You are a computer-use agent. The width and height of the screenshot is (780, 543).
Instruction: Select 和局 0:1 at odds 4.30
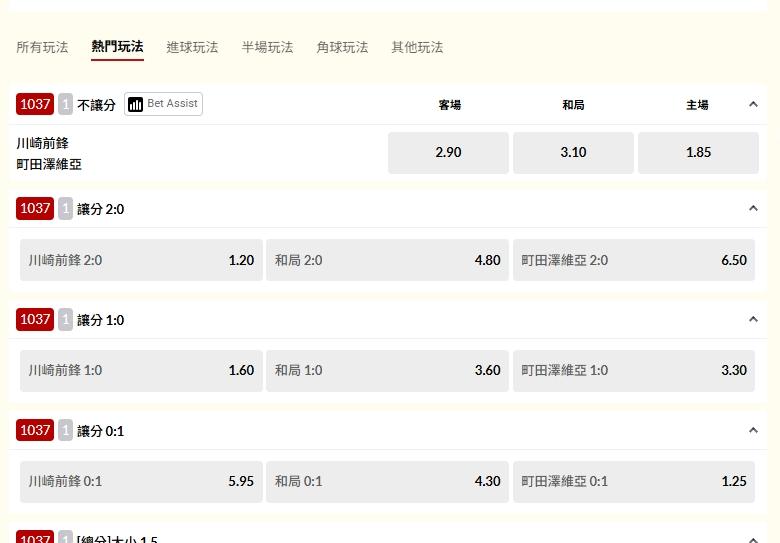click(387, 481)
